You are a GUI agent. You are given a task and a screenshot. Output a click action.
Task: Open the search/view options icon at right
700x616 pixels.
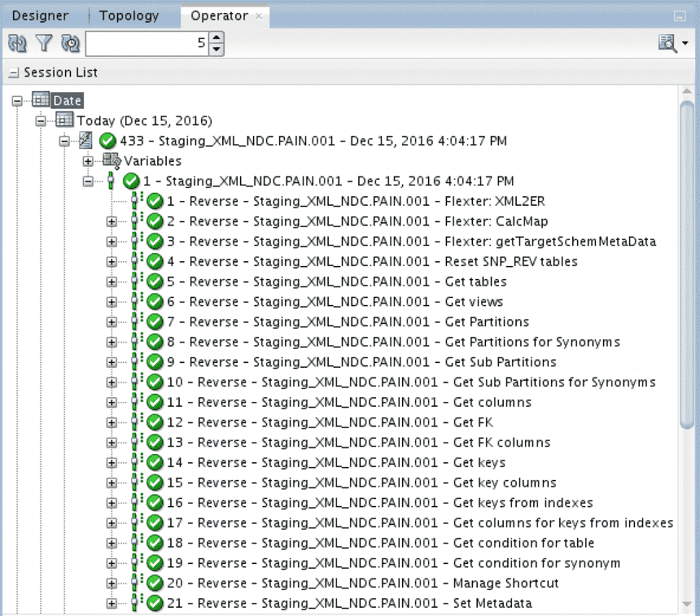tap(667, 43)
